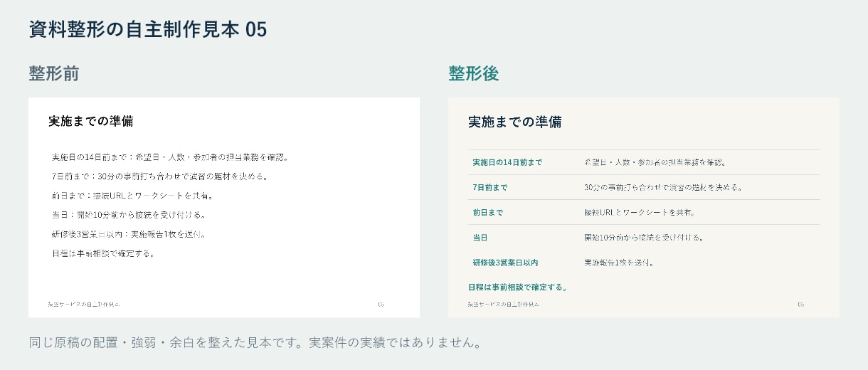Click 実施までの準備 title in 整形後 slide
The image size is (868, 370).
point(515,122)
